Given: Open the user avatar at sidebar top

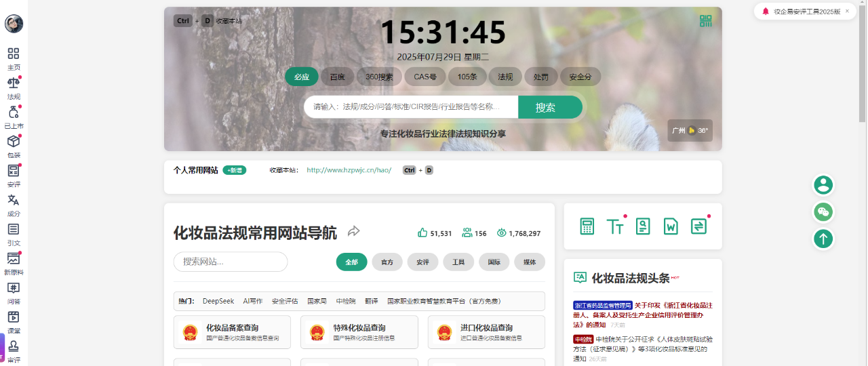Looking at the screenshot, I should pos(14,24).
